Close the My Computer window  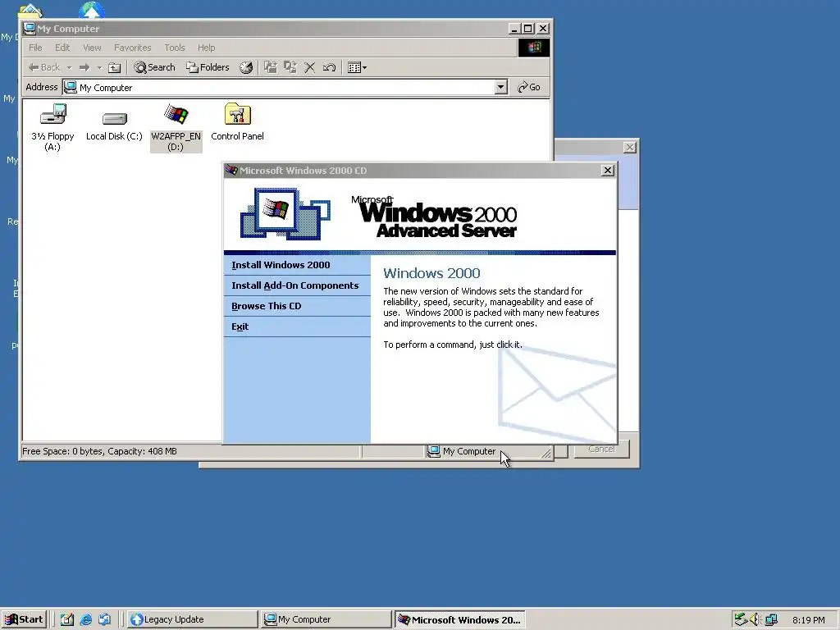[x=543, y=29]
